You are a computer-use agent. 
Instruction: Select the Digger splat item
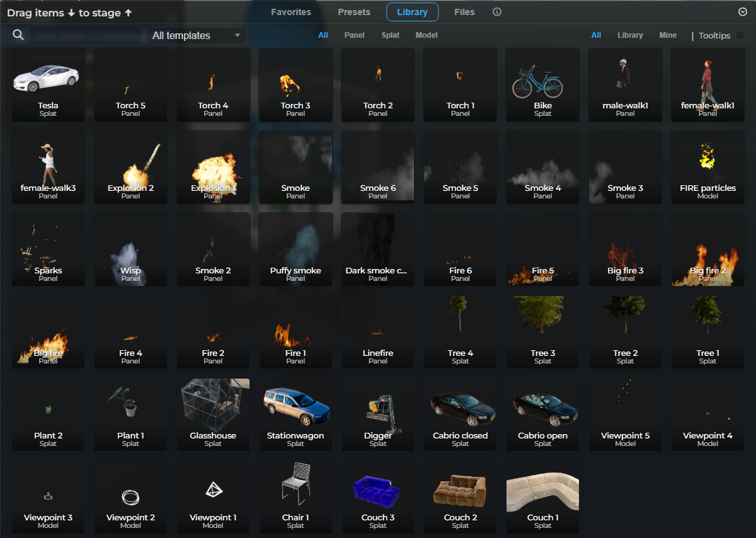[x=378, y=415]
